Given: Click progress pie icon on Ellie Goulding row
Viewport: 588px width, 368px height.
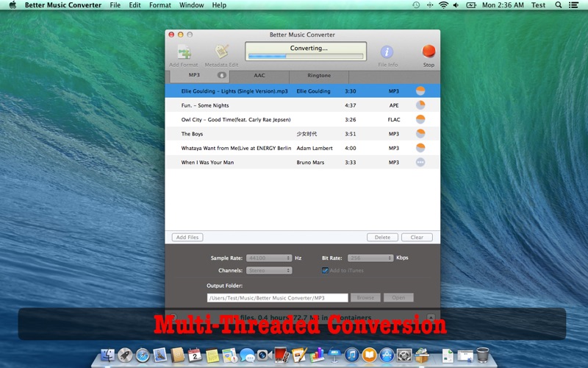Looking at the screenshot, I should (420, 91).
